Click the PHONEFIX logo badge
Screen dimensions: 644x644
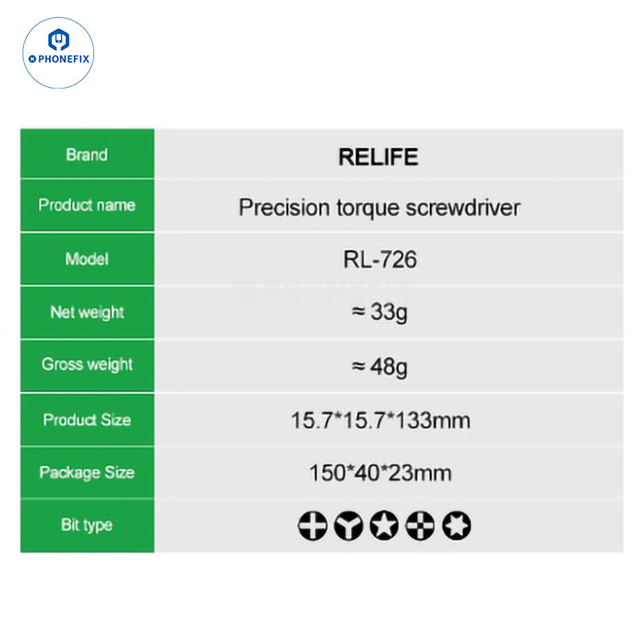(58, 52)
